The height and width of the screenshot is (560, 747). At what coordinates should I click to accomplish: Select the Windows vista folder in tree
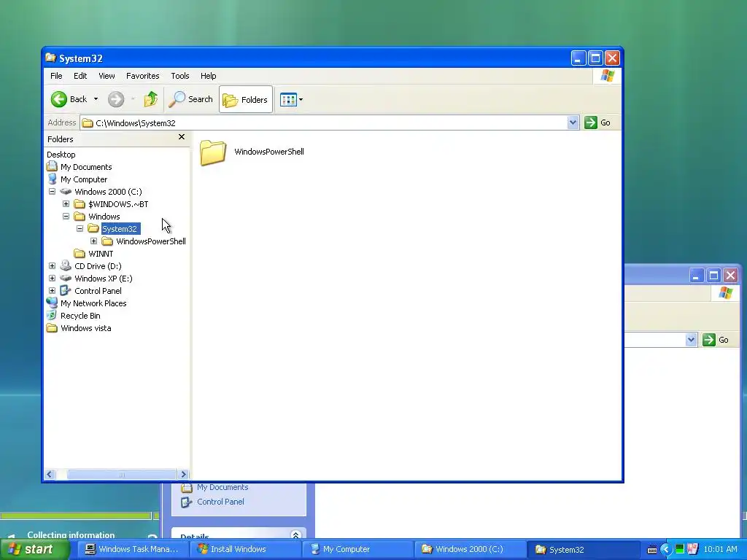click(x=86, y=327)
